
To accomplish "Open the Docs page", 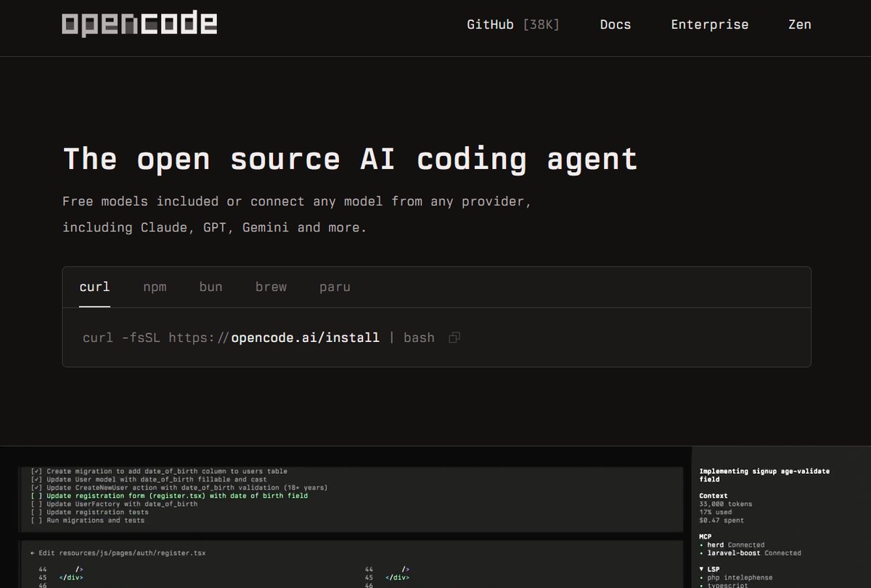I will click(x=615, y=25).
